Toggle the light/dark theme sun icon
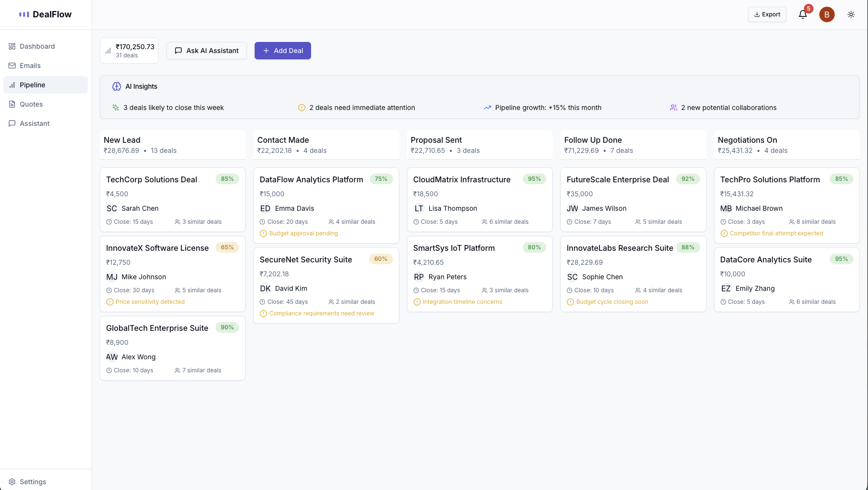868x490 pixels. [851, 14]
